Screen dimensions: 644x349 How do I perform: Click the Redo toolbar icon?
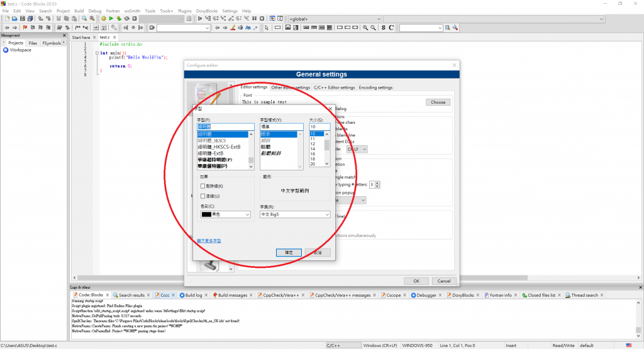click(x=48, y=18)
